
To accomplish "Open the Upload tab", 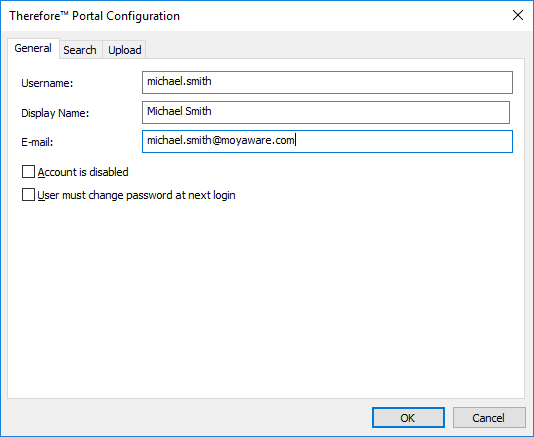I will coord(125,50).
